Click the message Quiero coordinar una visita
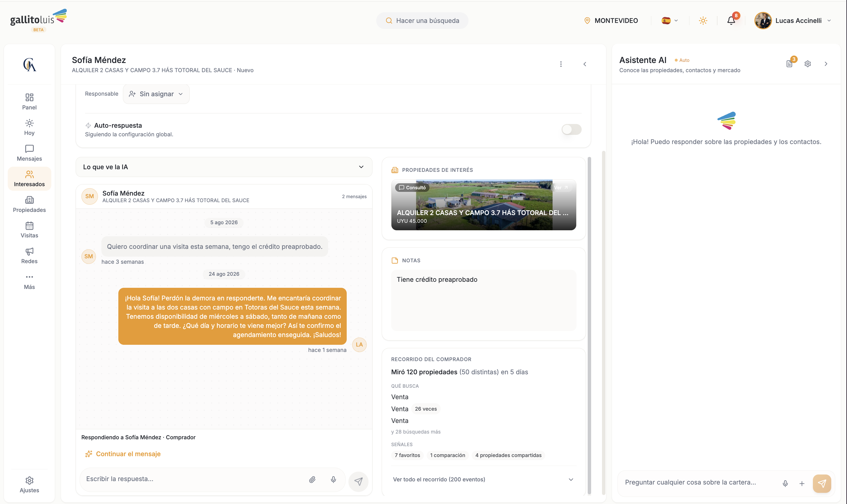 pyautogui.click(x=214, y=247)
